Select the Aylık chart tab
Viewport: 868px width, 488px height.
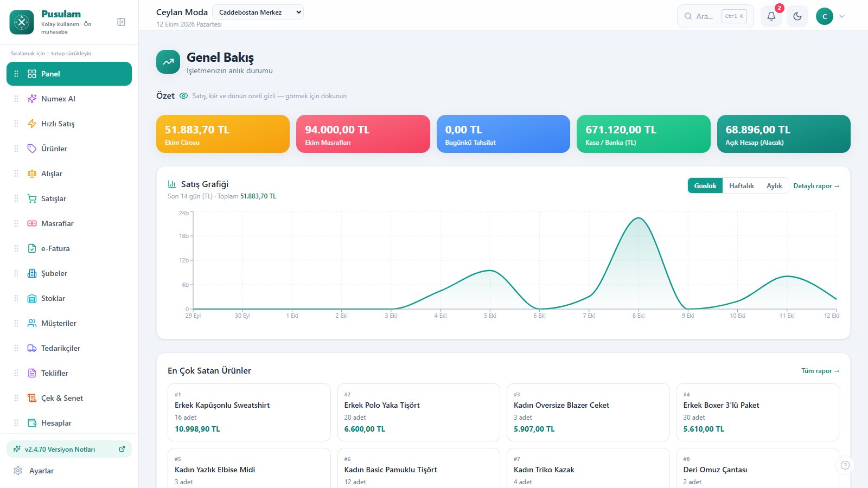[774, 186]
